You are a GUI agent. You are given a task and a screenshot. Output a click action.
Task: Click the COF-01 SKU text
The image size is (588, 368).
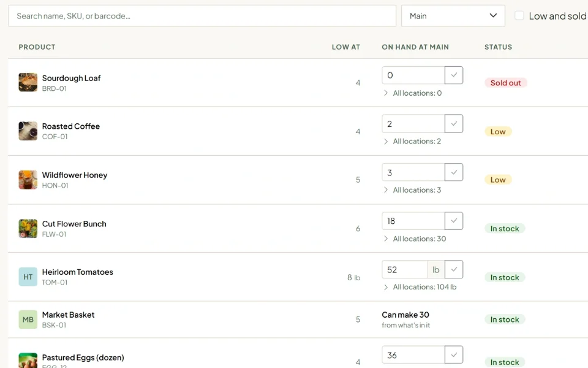pos(55,137)
